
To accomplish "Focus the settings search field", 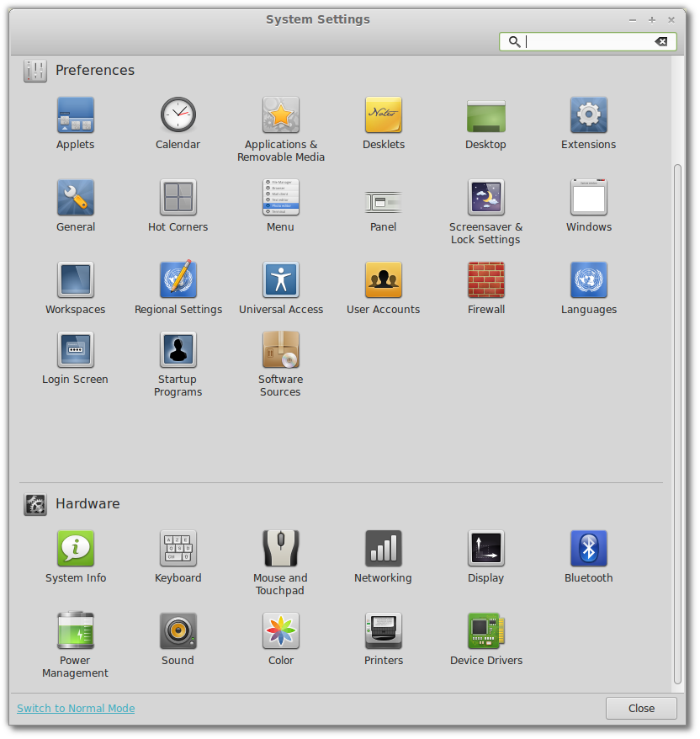I will coord(588,41).
